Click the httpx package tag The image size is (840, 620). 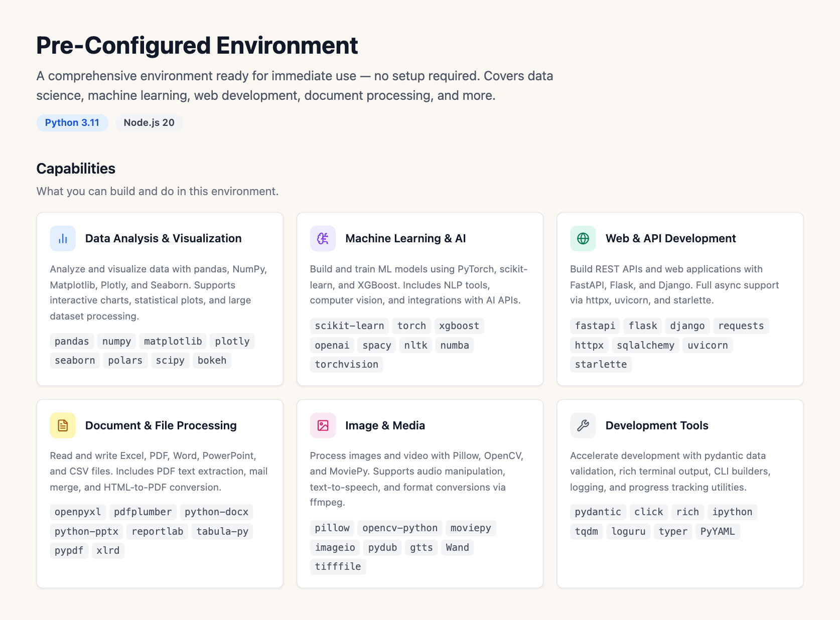click(590, 345)
